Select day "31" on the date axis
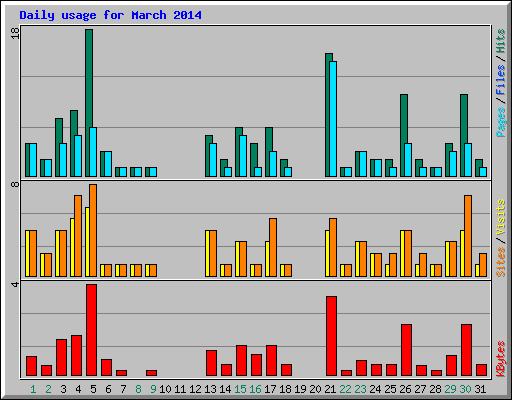 [480, 389]
